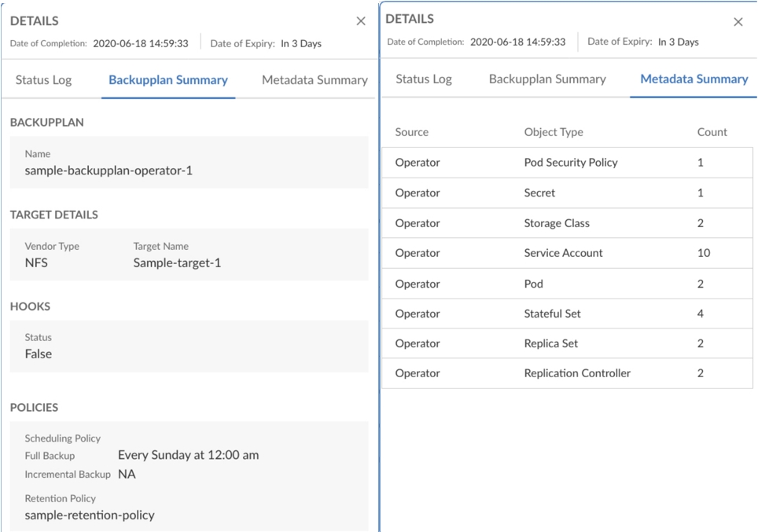758x532 pixels.
Task: Select the Pod Security Policy row
Action: 570,163
